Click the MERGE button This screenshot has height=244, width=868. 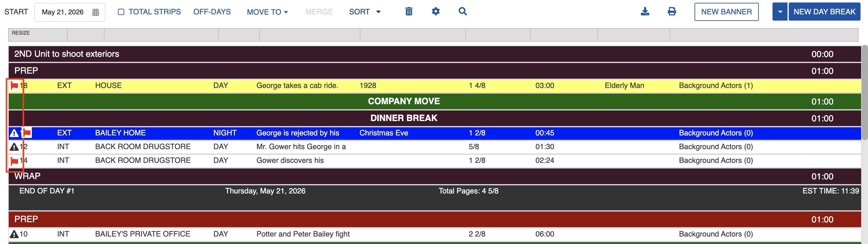pyautogui.click(x=319, y=12)
